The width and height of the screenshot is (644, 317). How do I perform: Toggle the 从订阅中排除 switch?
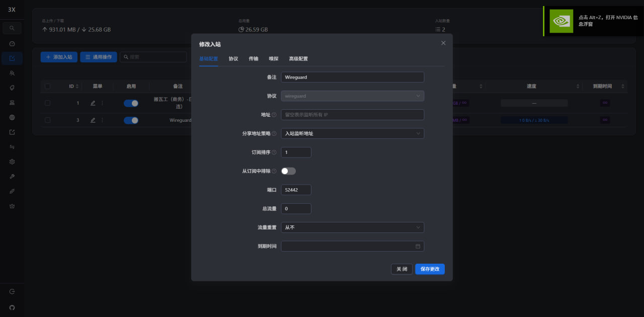pos(288,171)
